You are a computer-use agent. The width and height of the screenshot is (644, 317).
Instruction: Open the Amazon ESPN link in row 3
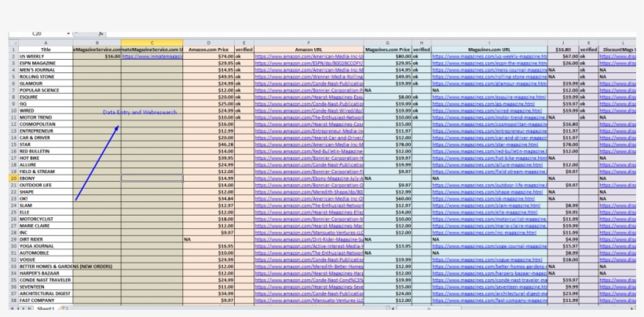pyautogui.click(x=309, y=63)
